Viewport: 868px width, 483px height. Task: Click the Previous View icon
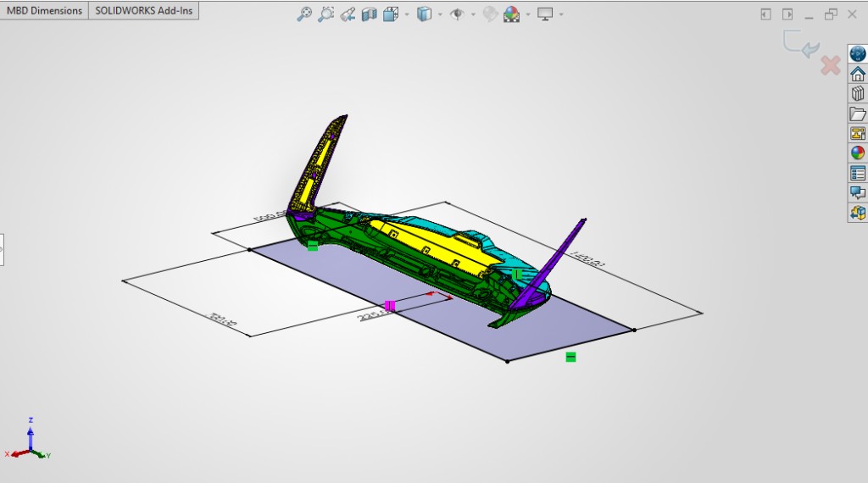pos(348,14)
